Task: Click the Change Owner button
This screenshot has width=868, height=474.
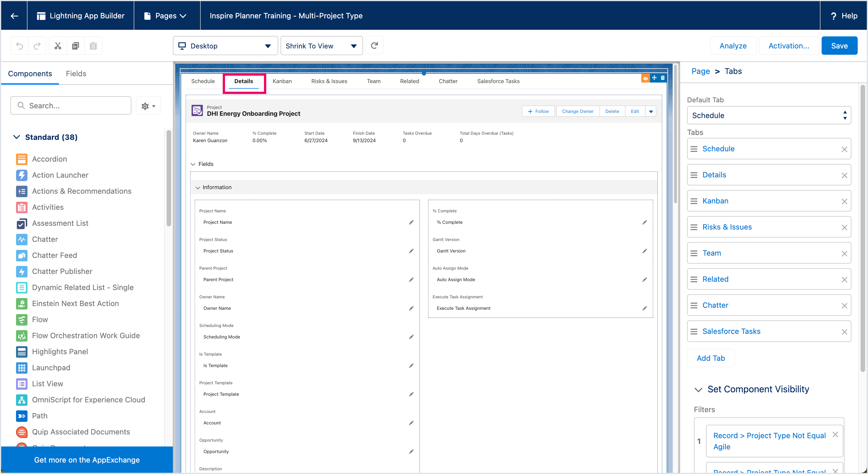Action: tap(577, 112)
